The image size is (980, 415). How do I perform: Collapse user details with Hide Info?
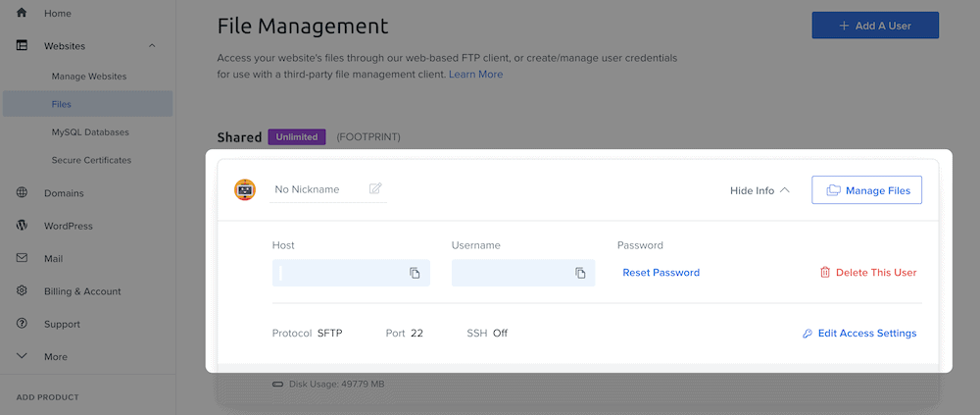[759, 190]
